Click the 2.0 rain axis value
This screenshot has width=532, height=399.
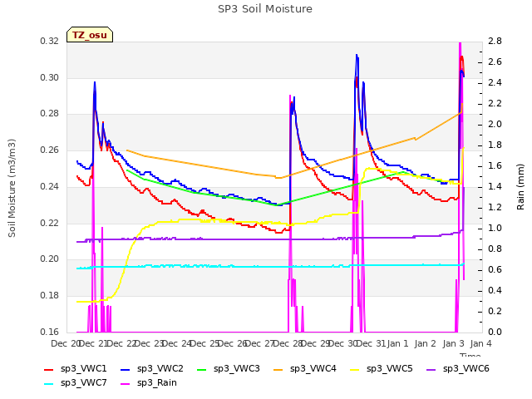pos(495,125)
